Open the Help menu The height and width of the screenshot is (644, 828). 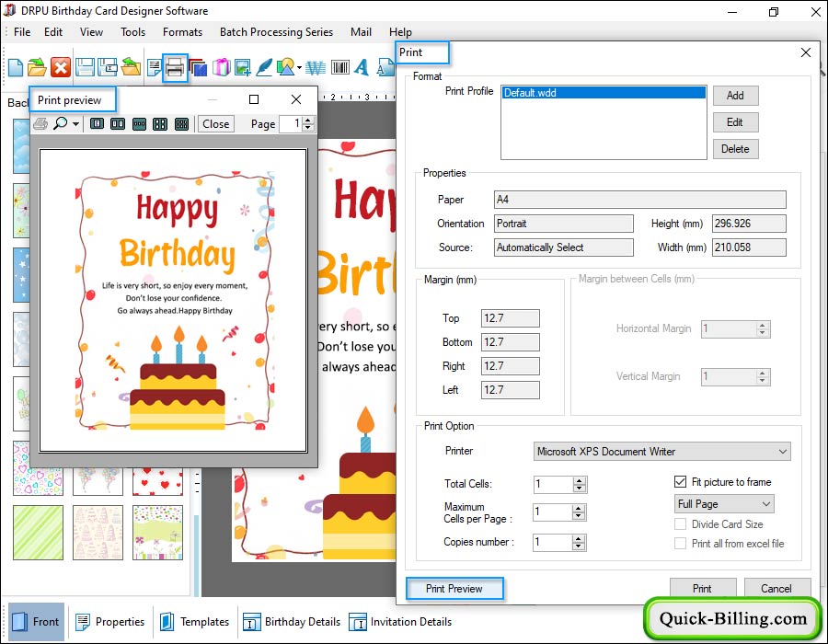400,31
